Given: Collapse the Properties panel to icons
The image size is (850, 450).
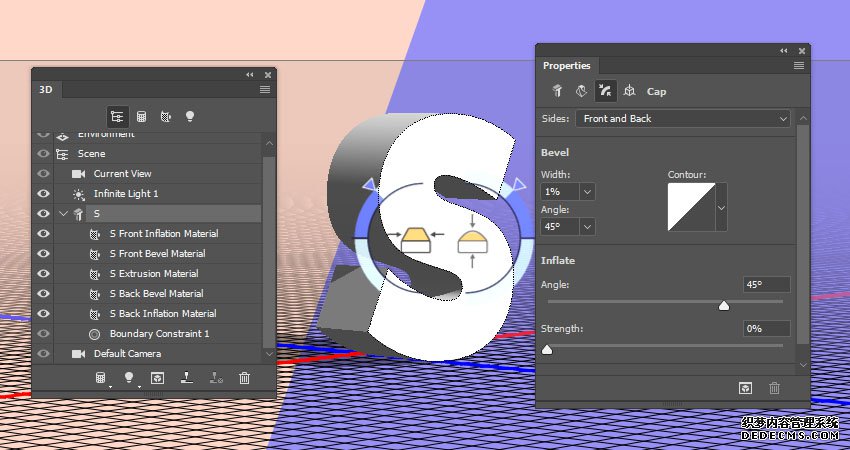Looking at the screenshot, I should (x=783, y=50).
